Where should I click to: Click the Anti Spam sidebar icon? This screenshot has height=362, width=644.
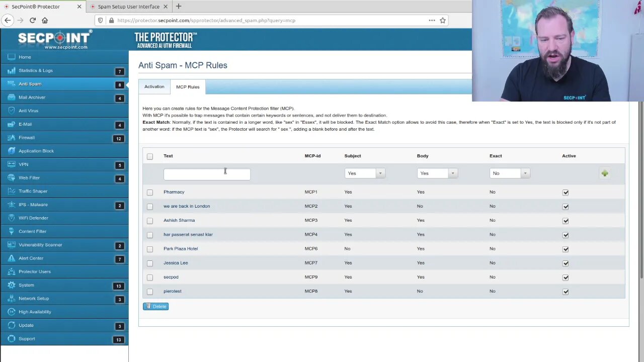click(x=11, y=84)
